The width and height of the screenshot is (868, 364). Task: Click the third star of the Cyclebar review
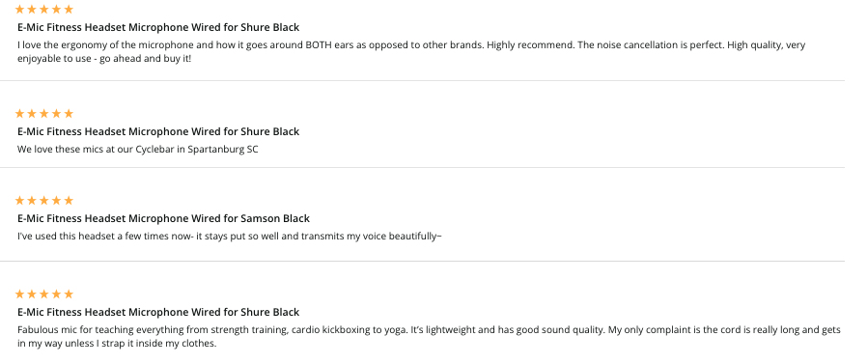(44, 113)
